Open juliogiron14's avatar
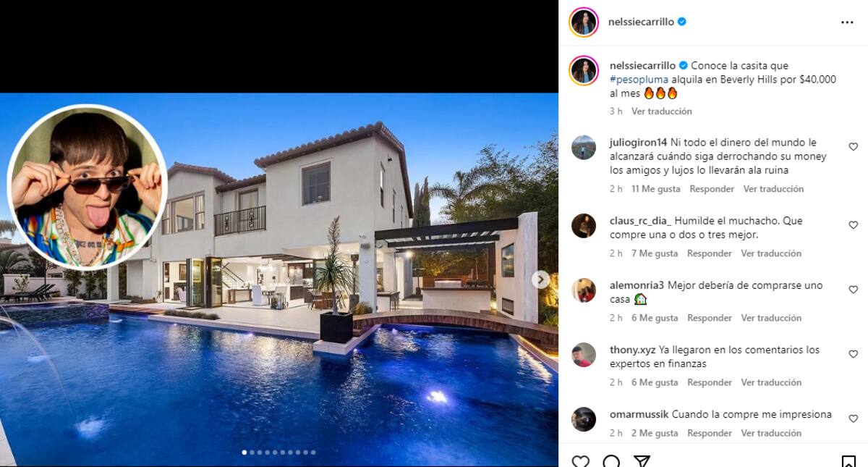Viewport: 868px width, 467px height. pos(584,147)
